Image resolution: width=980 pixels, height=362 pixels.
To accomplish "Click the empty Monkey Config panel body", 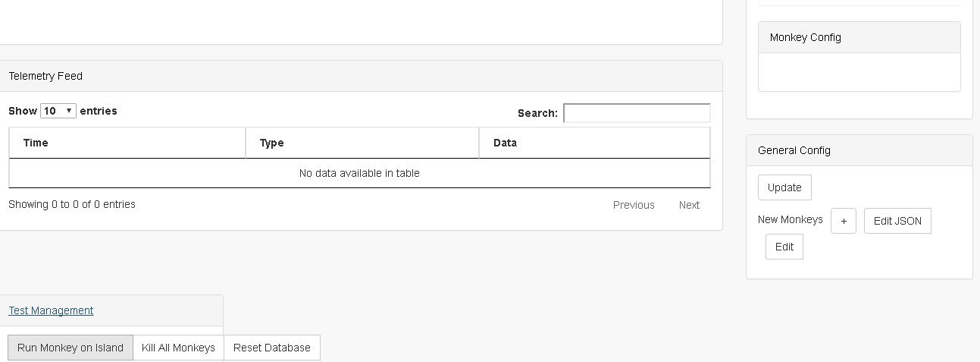I will click(859, 72).
